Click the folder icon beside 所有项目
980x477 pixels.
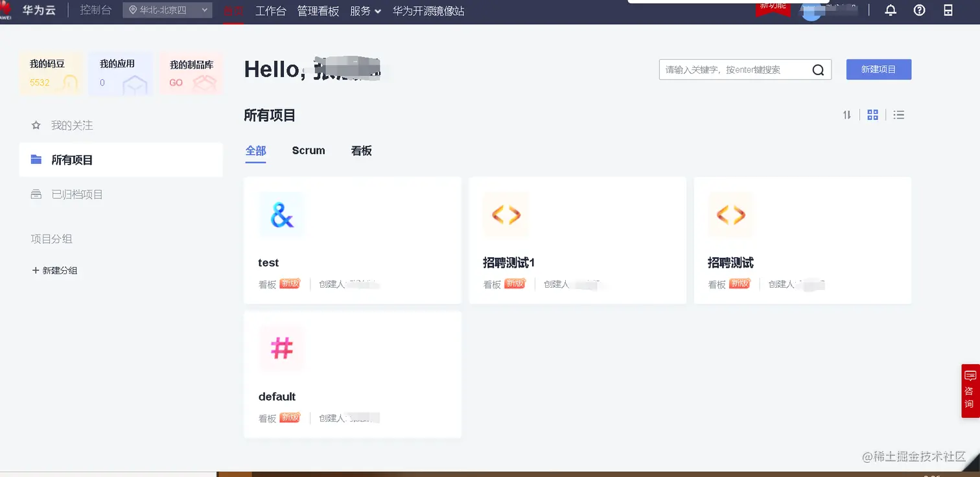click(x=36, y=159)
